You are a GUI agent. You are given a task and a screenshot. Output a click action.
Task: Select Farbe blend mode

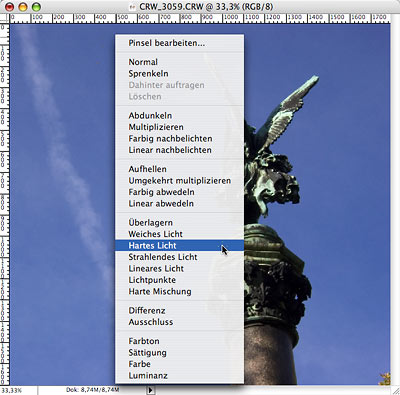pyautogui.click(x=179, y=364)
